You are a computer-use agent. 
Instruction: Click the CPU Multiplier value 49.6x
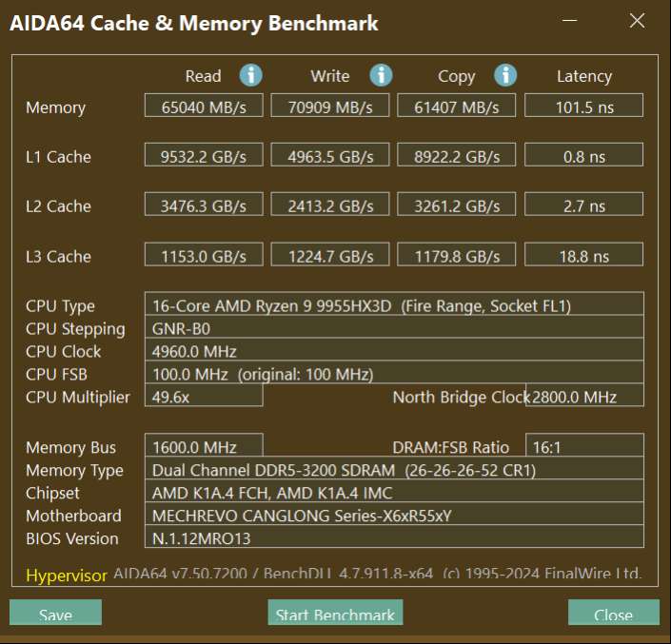point(204,395)
